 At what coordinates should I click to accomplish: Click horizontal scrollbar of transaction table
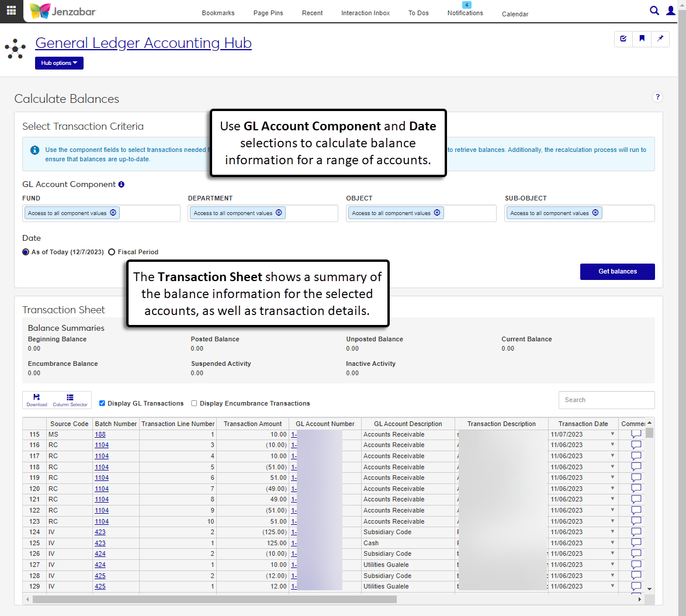click(x=214, y=600)
